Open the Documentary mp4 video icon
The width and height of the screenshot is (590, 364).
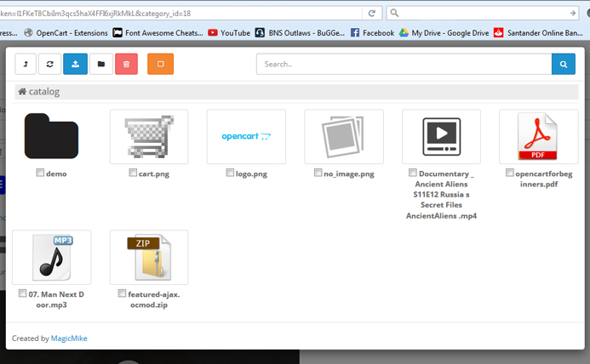(441, 136)
